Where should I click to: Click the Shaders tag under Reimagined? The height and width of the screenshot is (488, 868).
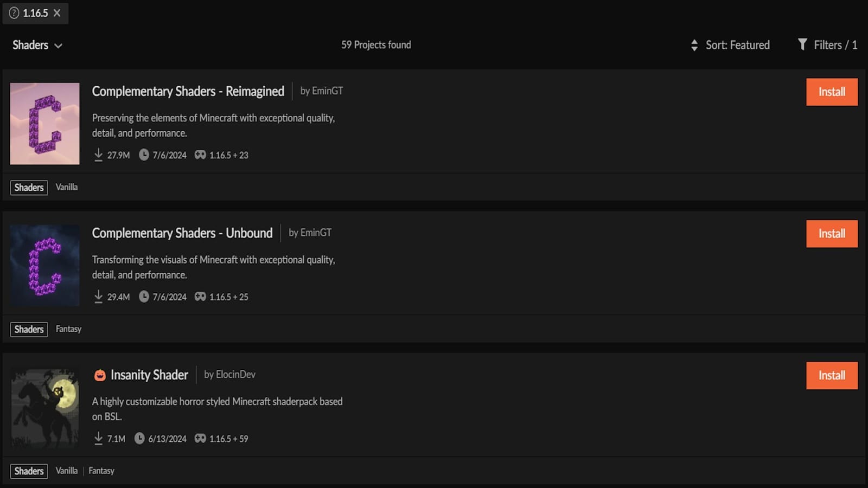[29, 188]
